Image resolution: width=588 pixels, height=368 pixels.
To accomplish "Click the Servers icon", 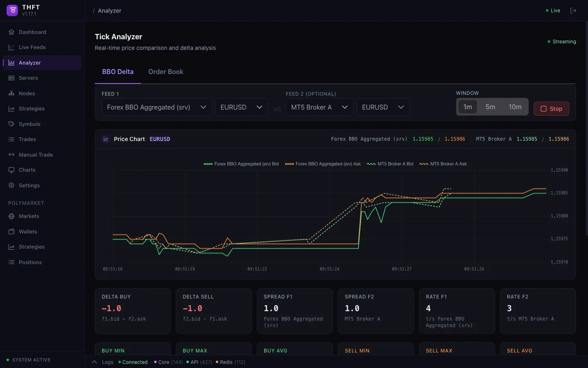I will click(11, 78).
